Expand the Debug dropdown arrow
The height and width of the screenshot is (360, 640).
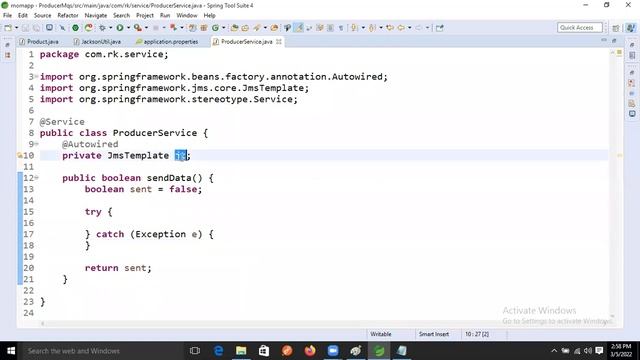pos(111,28)
